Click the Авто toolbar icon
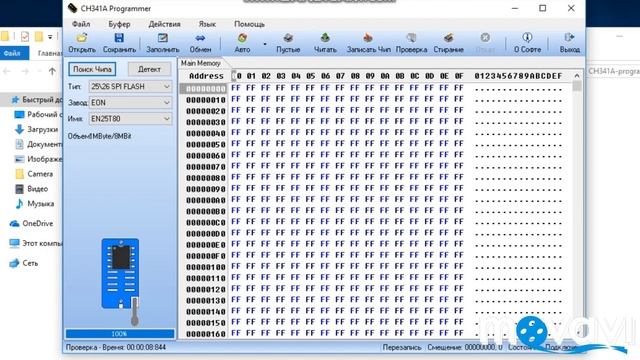 (x=242, y=38)
